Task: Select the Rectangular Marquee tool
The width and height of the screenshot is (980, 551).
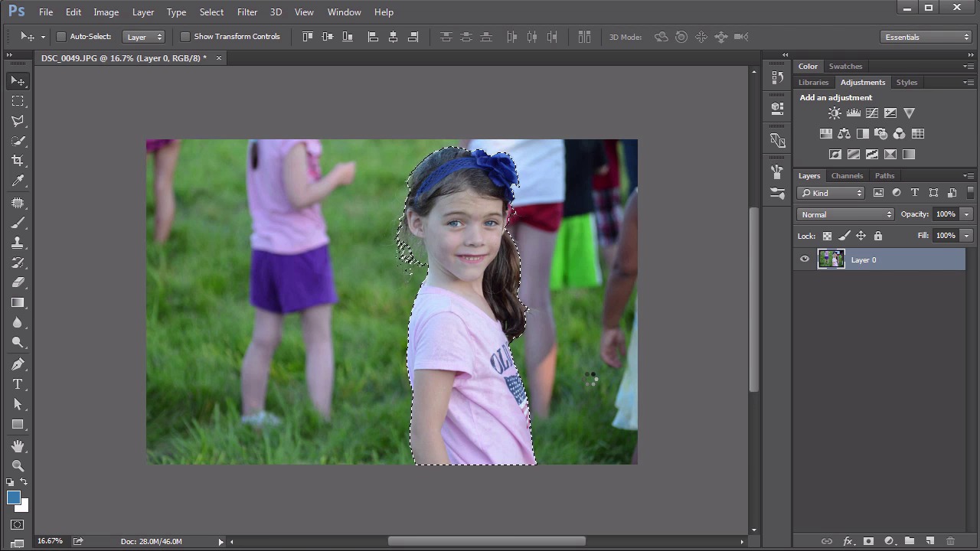Action: pyautogui.click(x=18, y=101)
